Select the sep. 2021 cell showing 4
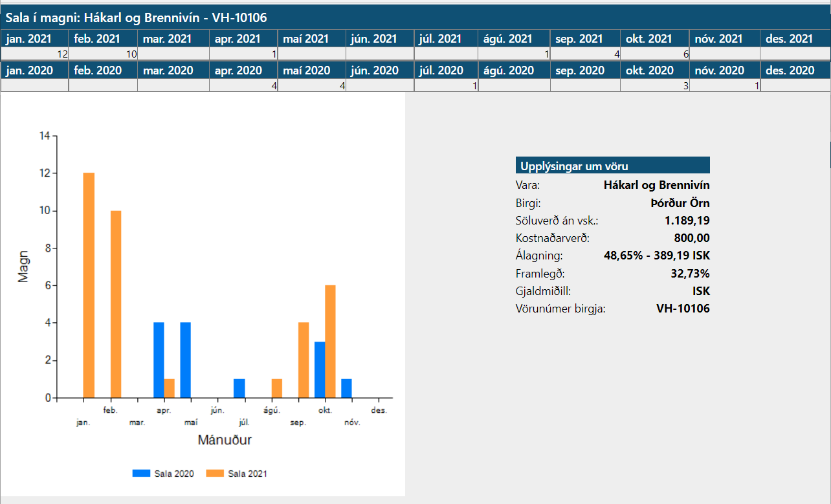 tap(584, 54)
